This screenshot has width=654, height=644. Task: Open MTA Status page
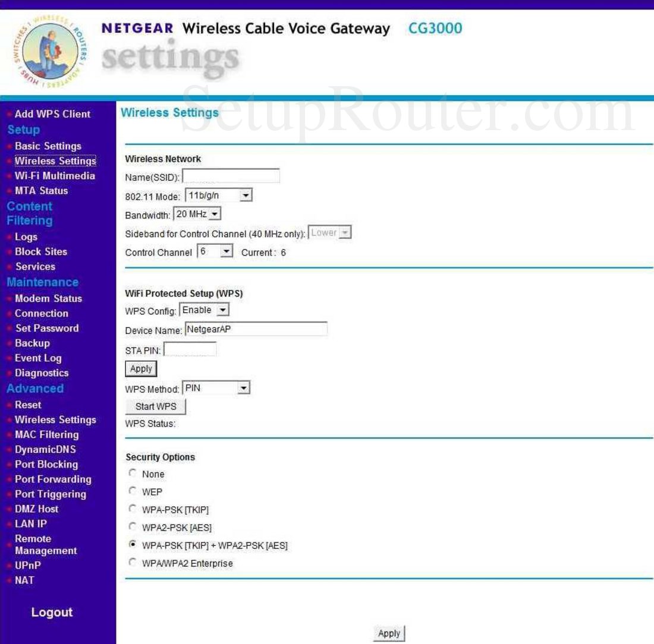click(41, 191)
